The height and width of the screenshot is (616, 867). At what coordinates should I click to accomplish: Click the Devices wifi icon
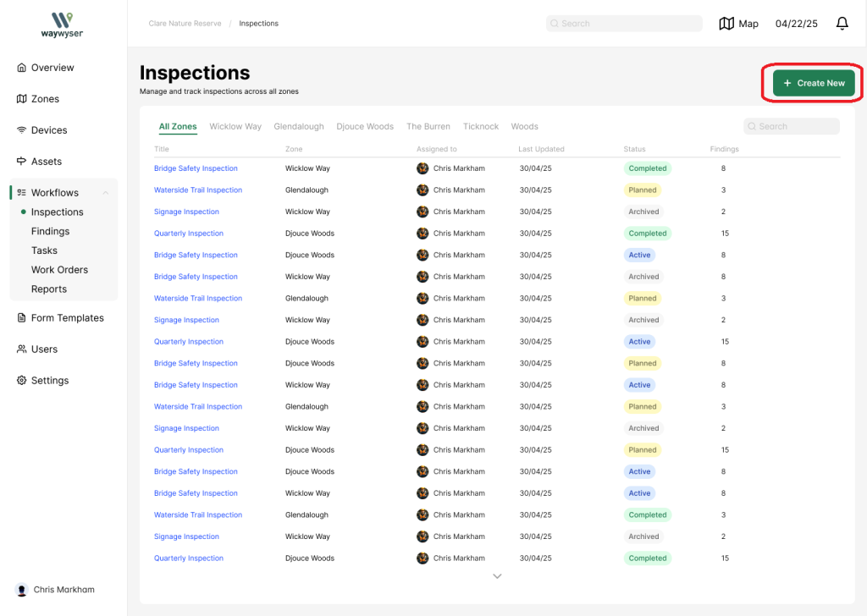coord(22,130)
